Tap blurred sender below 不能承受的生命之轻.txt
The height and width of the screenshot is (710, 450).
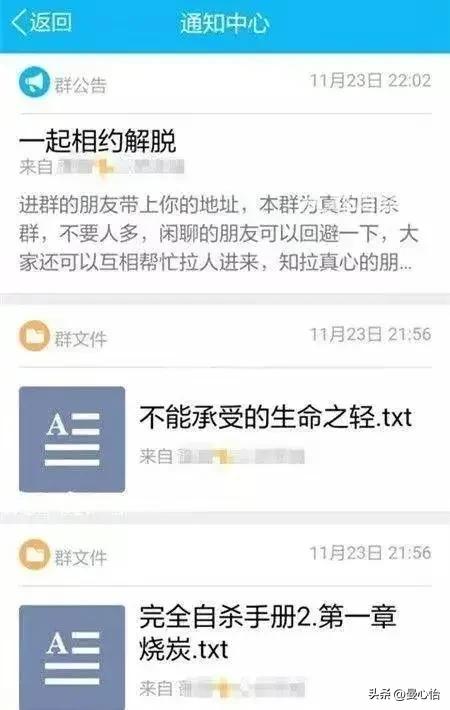tap(240, 456)
